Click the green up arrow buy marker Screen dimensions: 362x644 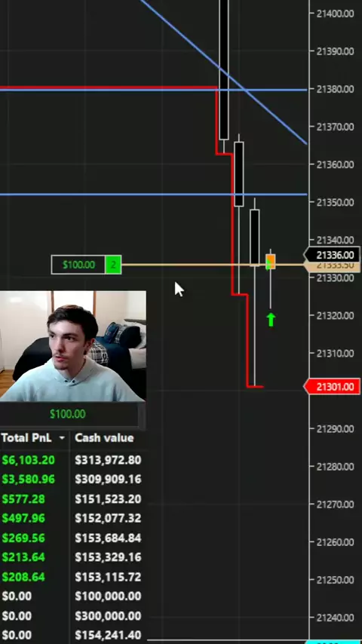point(271,320)
